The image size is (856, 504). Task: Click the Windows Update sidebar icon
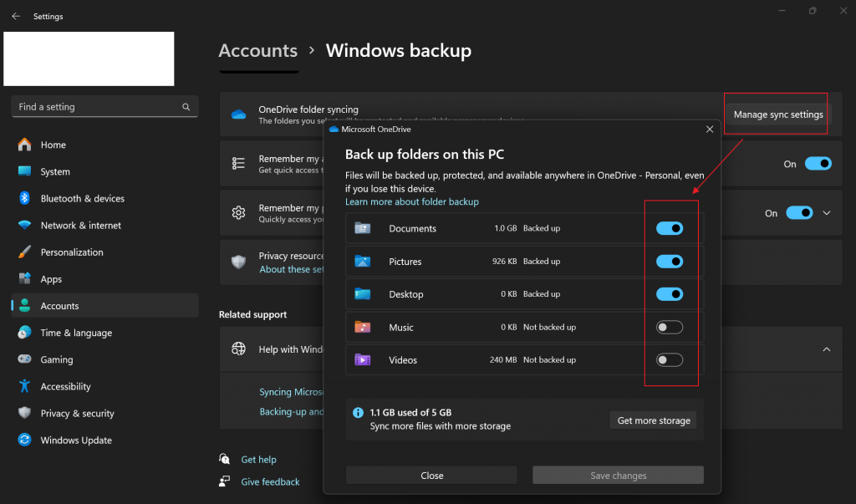coord(24,440)
